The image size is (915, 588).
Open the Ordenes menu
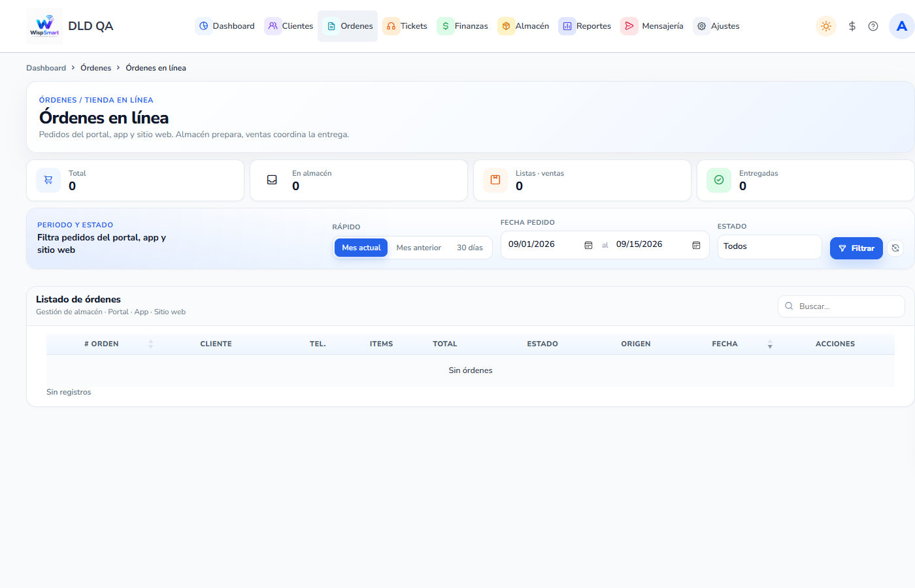[348, 26]
